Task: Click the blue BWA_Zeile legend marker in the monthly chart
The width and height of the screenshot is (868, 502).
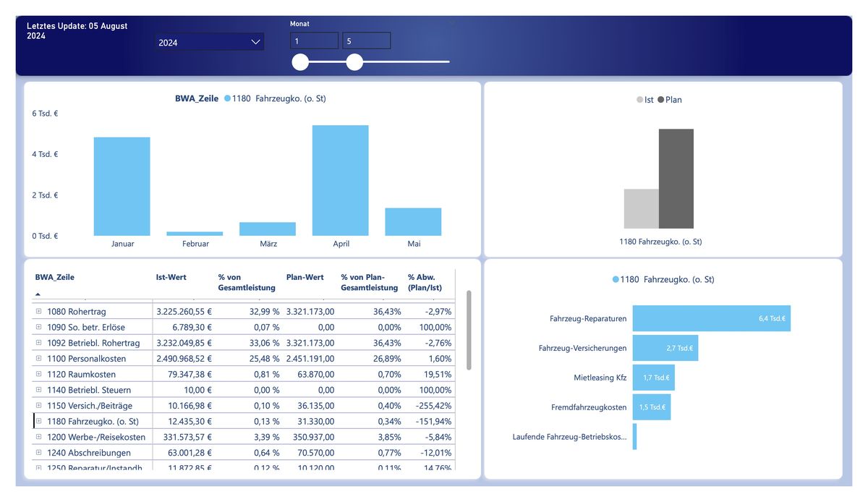Action: pyautogui.click(x=228, y=98)
